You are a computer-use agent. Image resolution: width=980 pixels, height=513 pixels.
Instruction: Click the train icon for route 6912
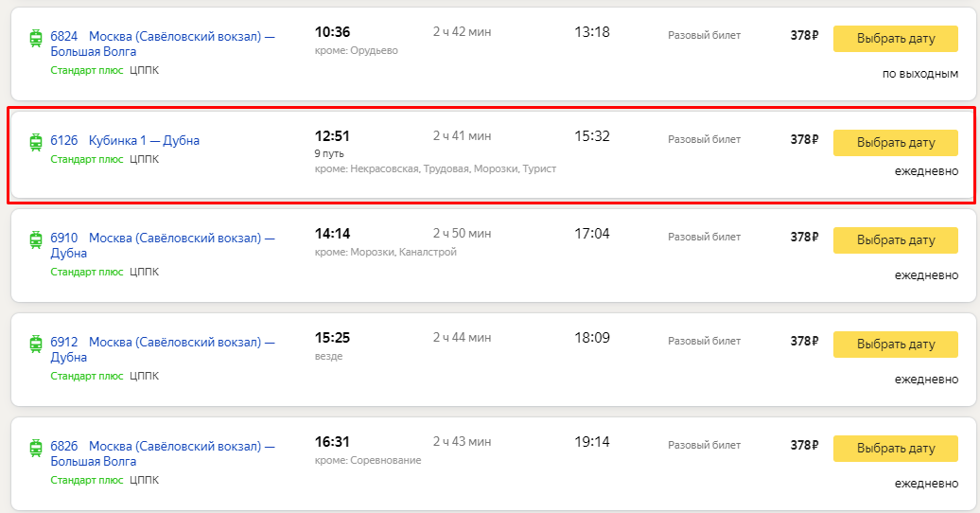(x=36, y=344)
